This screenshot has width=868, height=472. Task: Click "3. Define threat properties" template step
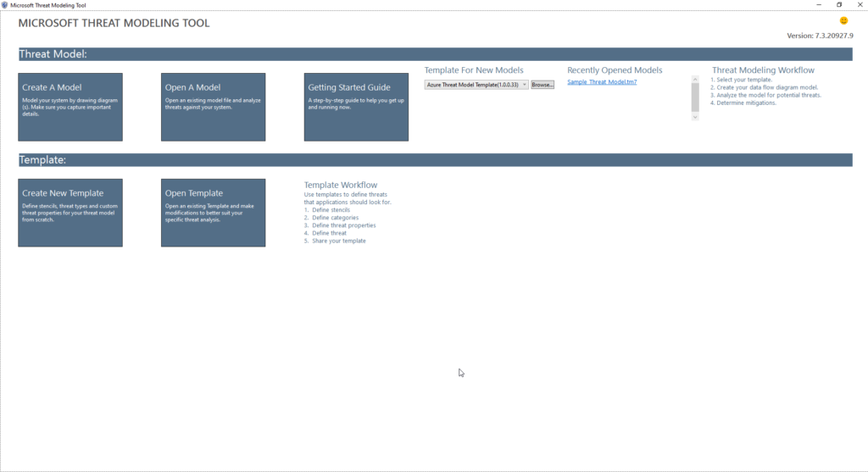coord(340,225)
